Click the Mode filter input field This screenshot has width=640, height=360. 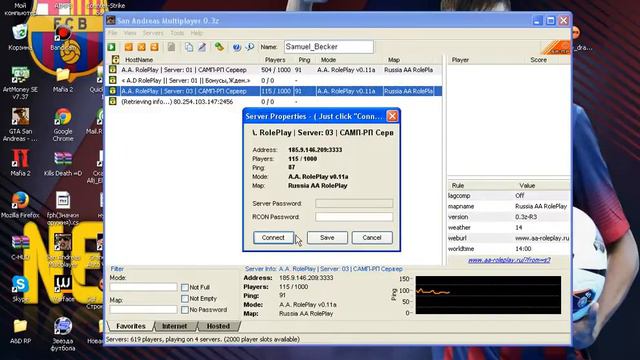point(143,287)
